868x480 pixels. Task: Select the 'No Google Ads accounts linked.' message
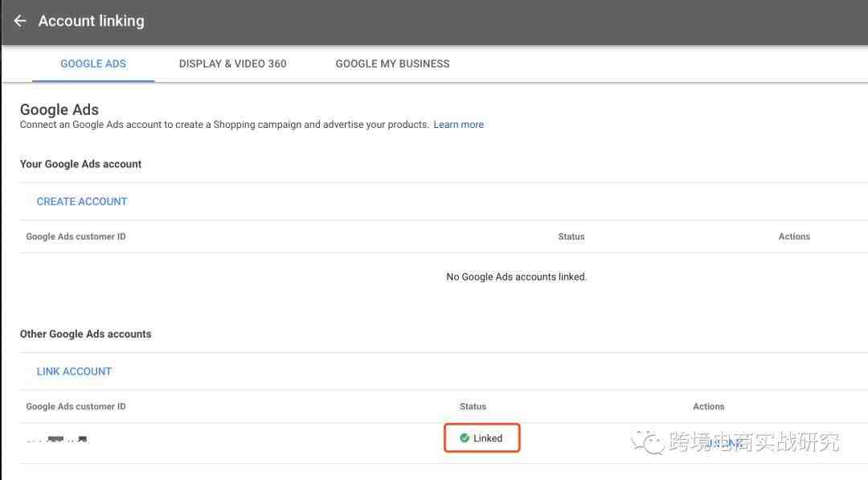[x=517, y=277]
